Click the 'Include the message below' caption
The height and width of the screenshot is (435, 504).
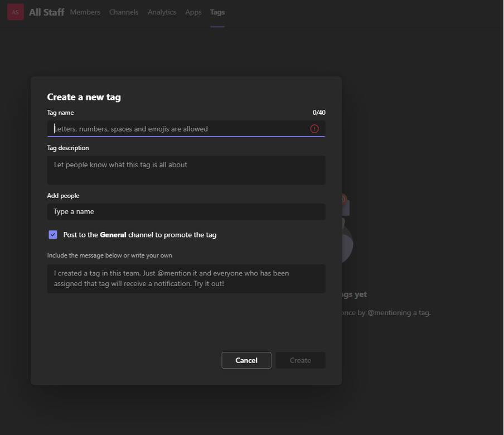(109, 255)
